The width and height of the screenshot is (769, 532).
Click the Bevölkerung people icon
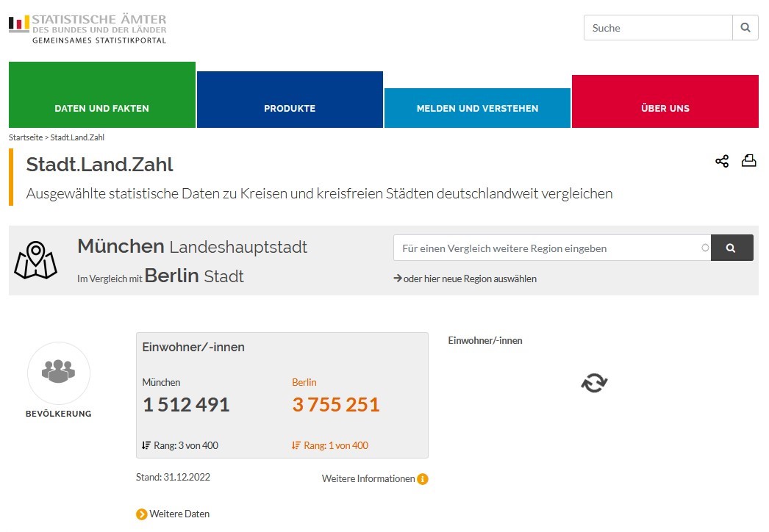pyautogui.click(x=58, y=373)
